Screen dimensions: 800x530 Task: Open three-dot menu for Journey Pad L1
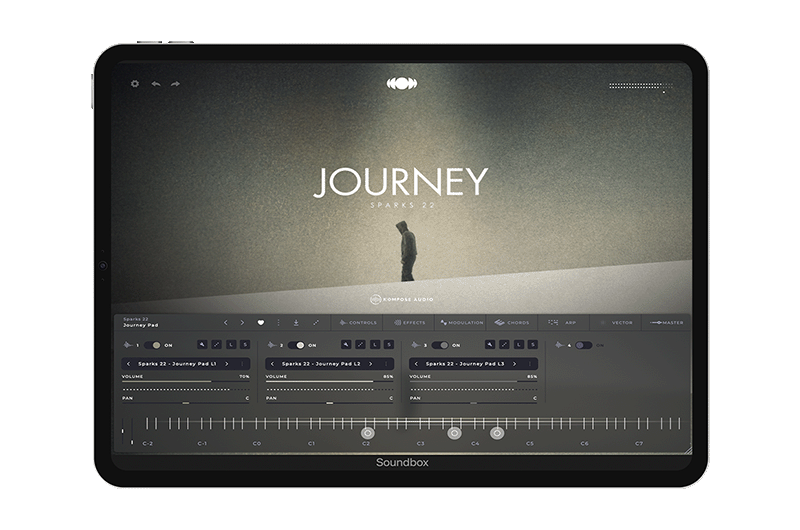point(242,364)
